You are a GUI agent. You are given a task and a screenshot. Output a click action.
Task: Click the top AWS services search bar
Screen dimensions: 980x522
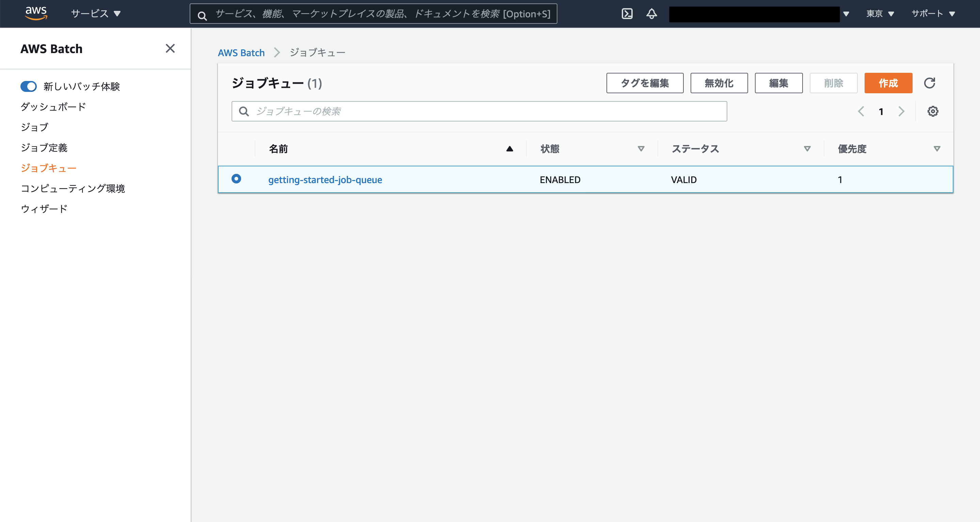tap(373, 14)
